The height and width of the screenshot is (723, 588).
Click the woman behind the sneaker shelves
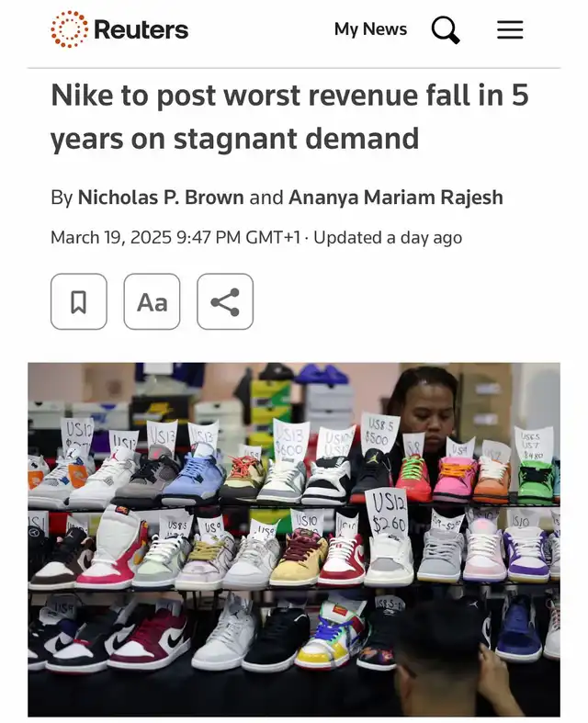click(424, 411)
